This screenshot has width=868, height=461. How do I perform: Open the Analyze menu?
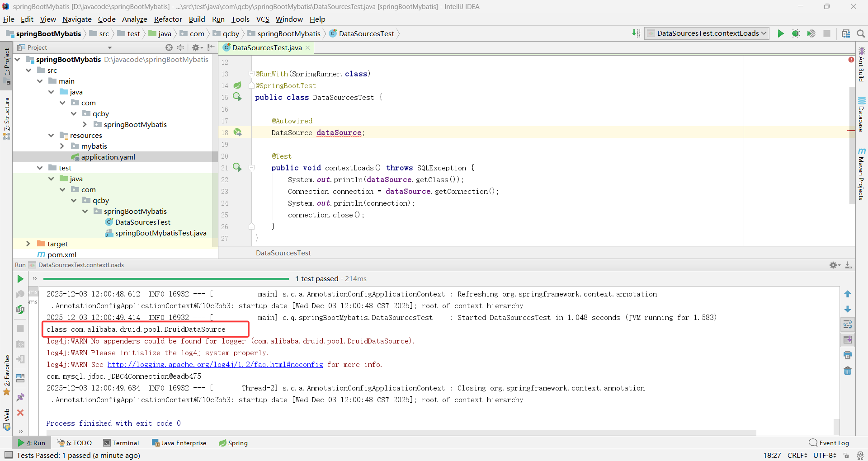click(135, 19)
